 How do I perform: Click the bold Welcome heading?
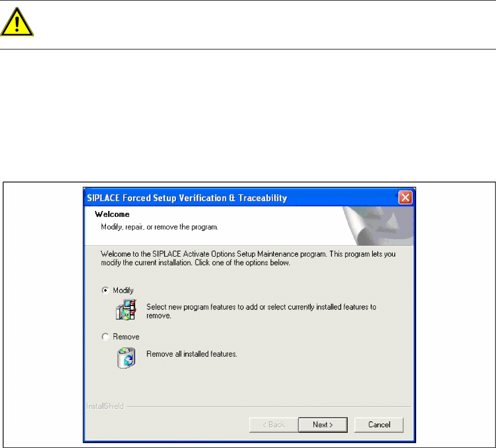(112, 214)
